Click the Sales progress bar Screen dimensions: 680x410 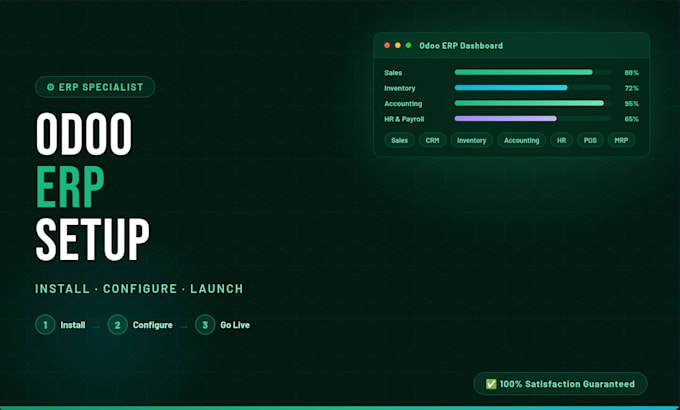tap(533, 72)
